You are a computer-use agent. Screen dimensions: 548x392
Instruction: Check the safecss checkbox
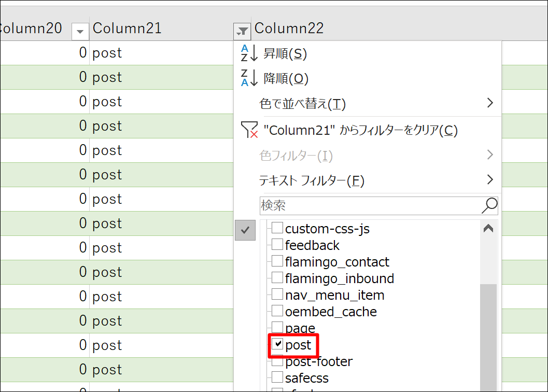tap(277, 377)
